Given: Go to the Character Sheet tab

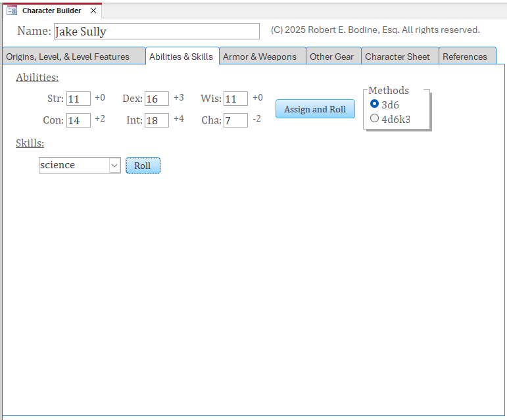Looking at the screenshot, I should click(398, 57).
